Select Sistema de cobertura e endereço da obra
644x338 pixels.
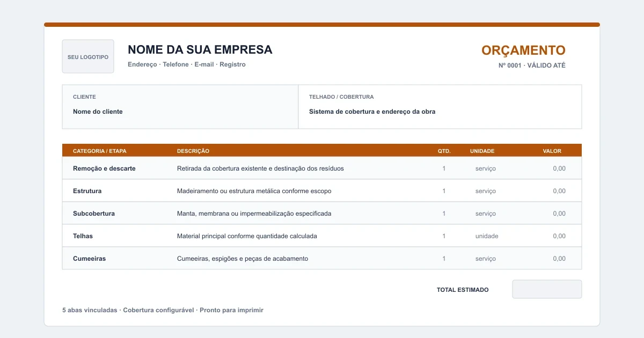372,112
